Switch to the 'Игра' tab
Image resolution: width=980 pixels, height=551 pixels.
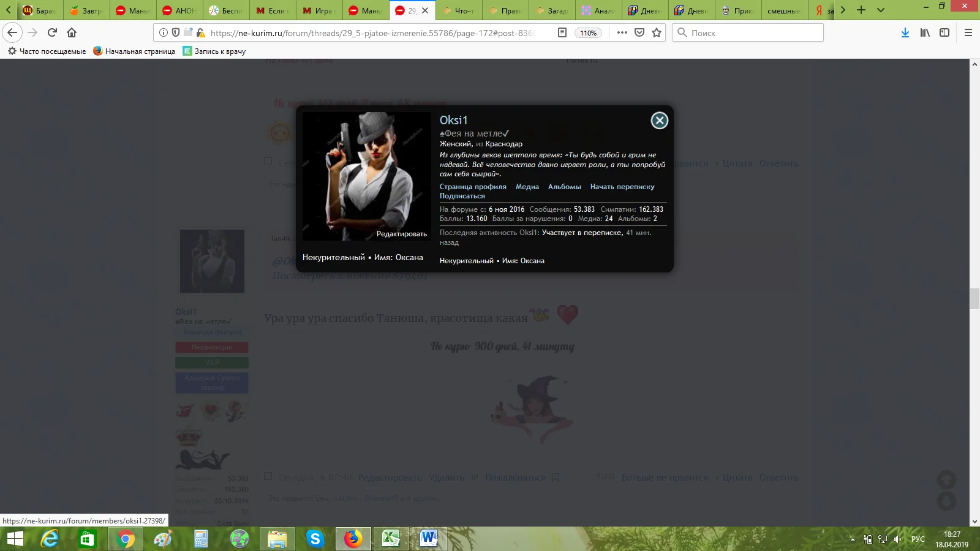318,10
